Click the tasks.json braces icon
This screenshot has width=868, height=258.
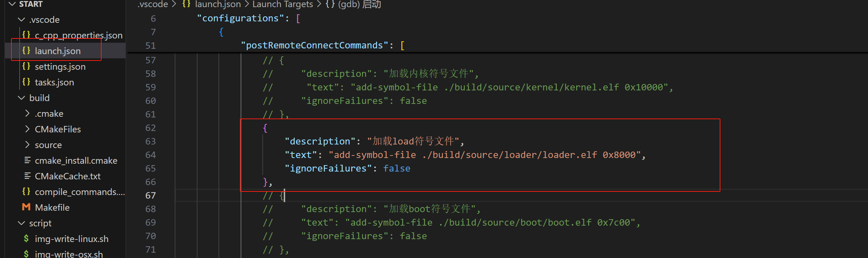26,82
